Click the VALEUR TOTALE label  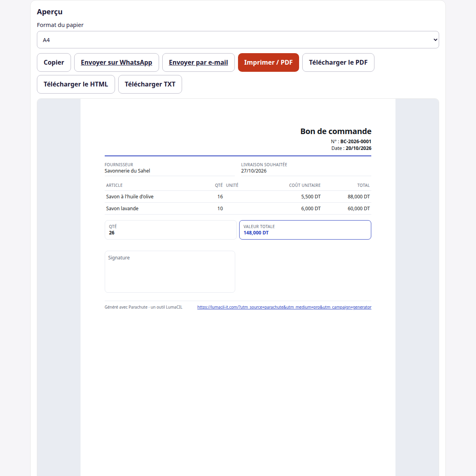[259, 226]
